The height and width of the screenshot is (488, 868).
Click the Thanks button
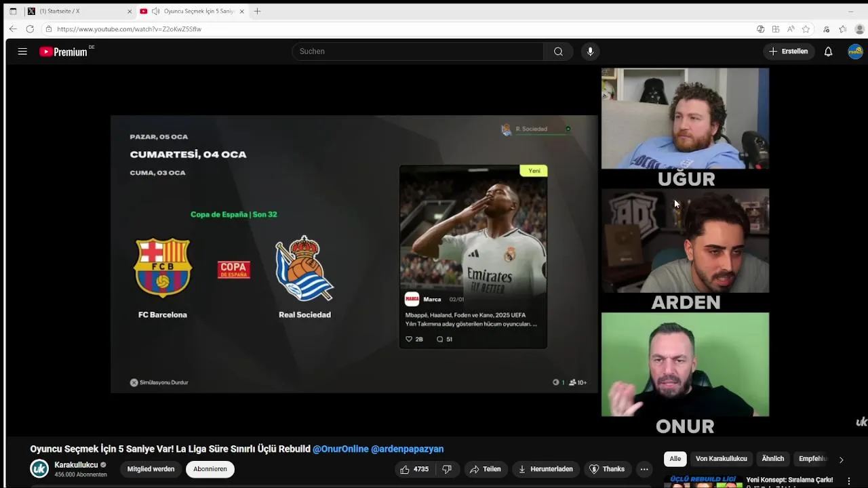pos(607,469)
